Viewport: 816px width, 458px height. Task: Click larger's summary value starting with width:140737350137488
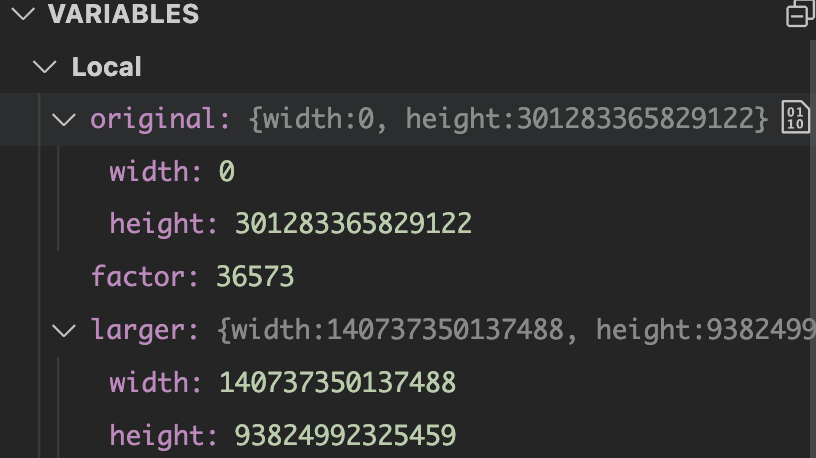click(x=516, y=330)
